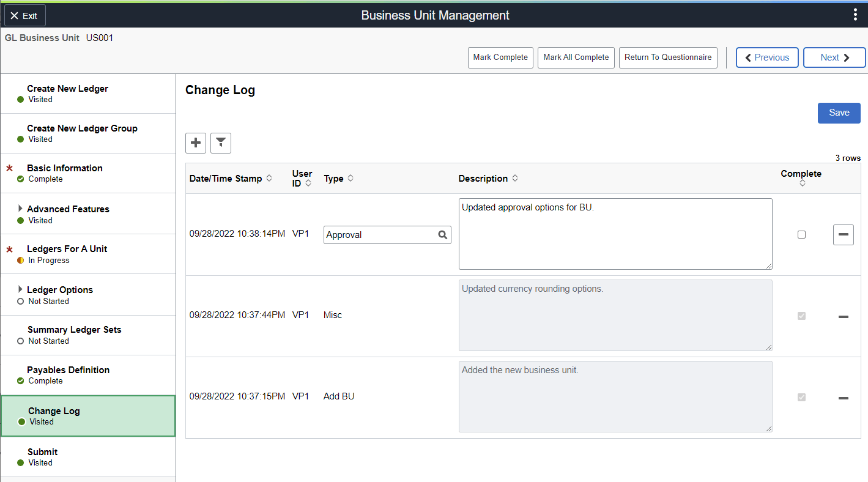Open the vertical ellipsis actions menu

pyautogui.click(x=855, y=15)
